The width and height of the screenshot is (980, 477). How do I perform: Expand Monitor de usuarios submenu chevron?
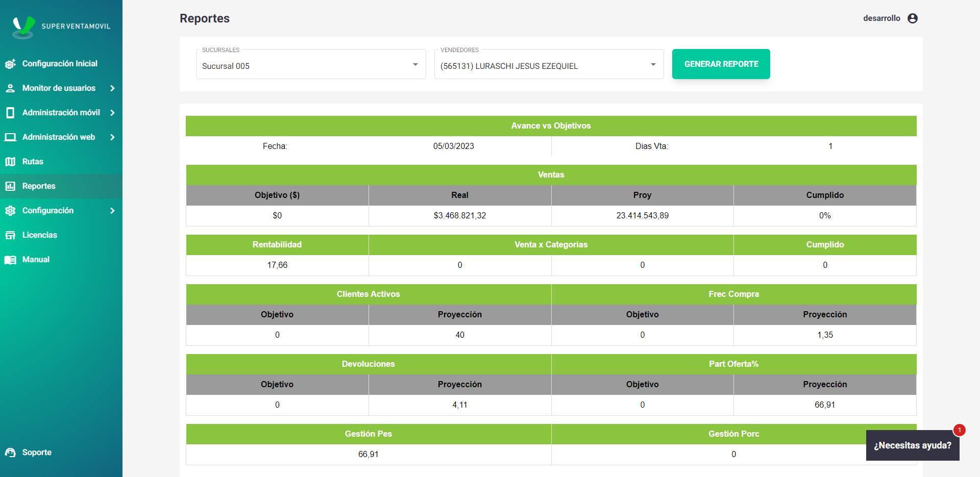click(x=112, y=88)
